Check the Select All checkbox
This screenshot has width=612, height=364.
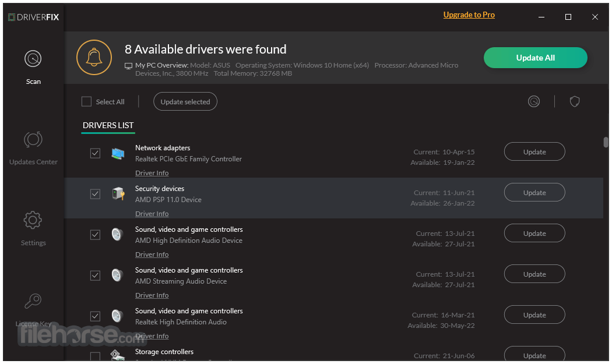(86, 101)
